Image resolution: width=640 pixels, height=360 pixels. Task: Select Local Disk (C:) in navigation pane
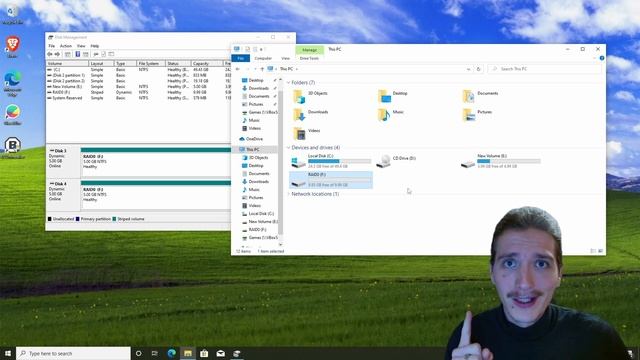coord(258,214)
